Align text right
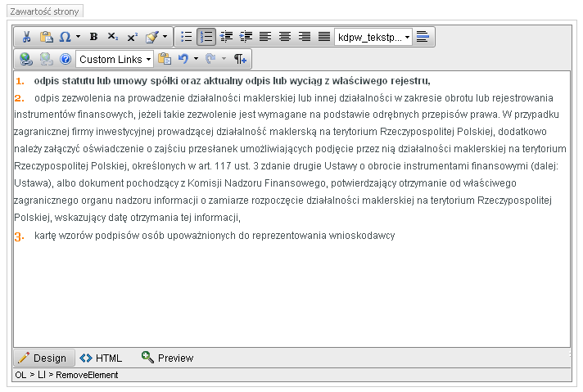 pos(305,37)
